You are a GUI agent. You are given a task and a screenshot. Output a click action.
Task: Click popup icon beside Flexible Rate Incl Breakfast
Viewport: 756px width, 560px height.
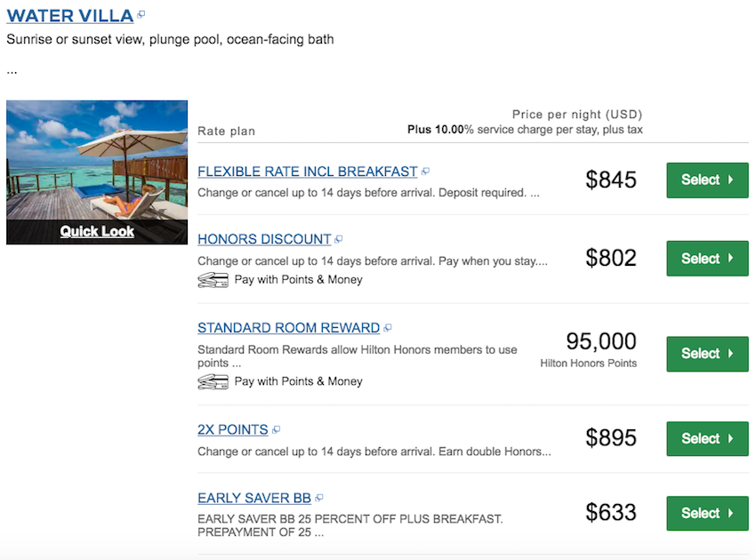click(426, 172)
